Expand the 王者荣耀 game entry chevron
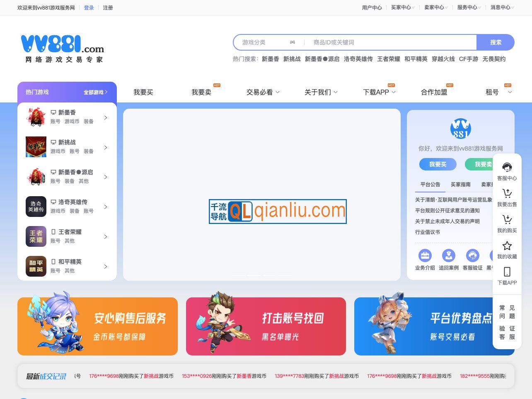The image size is (532, 399). pos(106,236)
